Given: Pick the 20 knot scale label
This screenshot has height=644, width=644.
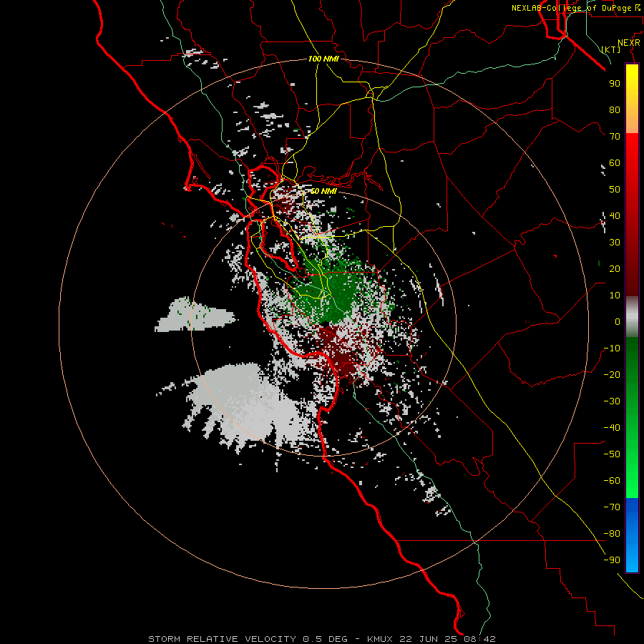Looking at the screenshot, I should pyautogui.click(x=615, y=269).
